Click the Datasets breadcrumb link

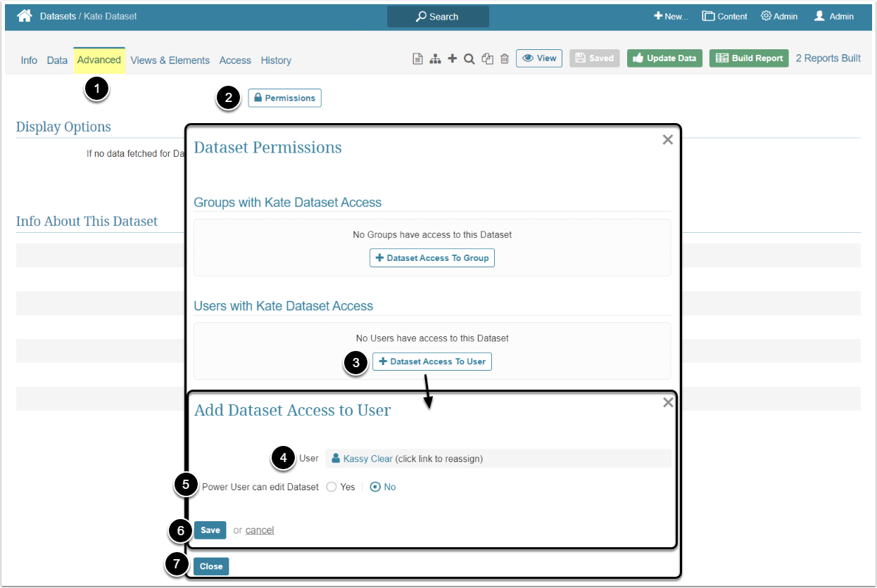[x=58, y=16]
